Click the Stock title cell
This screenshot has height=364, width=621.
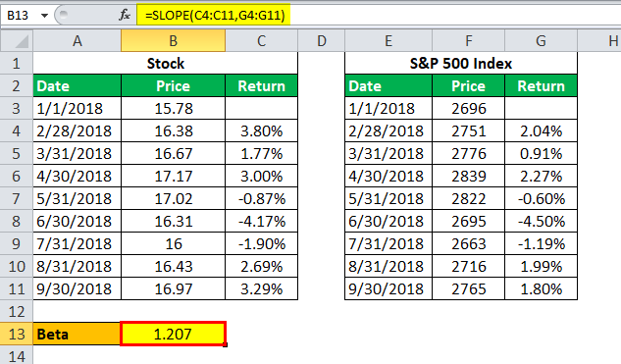pyautogui.click(x=165, y=64)
